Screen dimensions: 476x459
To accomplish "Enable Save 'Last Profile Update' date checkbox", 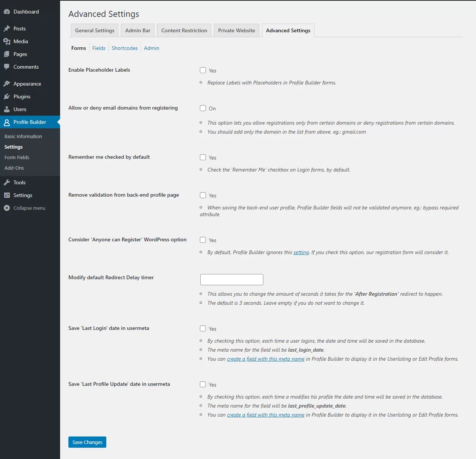I will coord(203,384).
